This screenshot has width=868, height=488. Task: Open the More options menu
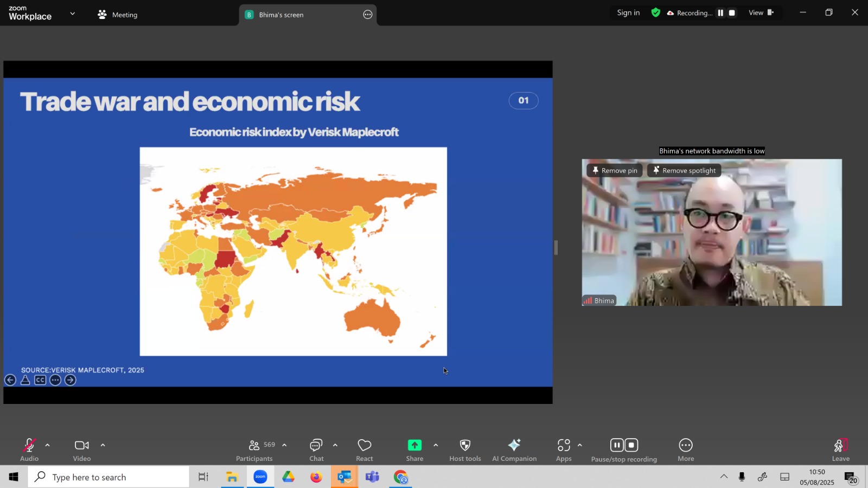[x=686, y=450]
